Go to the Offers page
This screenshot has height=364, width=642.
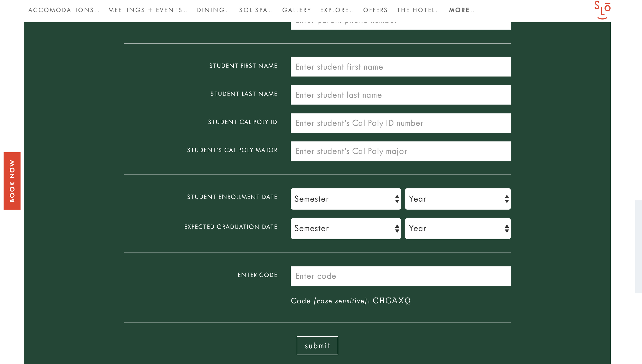pyautogui.click(x=375, y=10)
